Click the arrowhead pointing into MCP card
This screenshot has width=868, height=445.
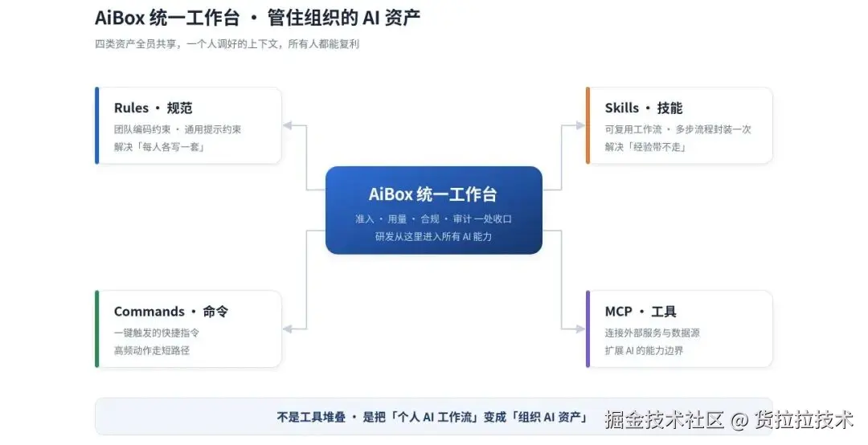click(580, 329)
